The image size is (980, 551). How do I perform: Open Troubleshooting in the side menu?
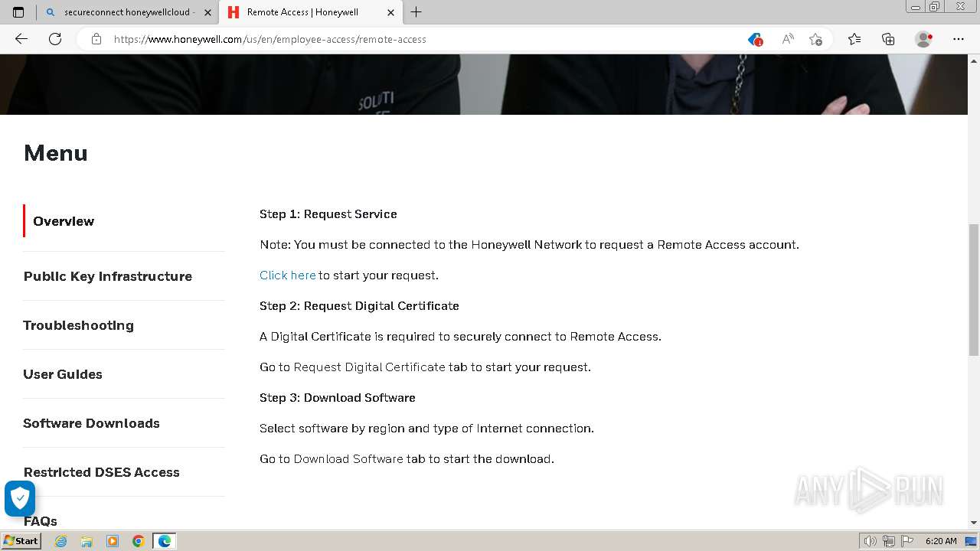coord(79,325)
